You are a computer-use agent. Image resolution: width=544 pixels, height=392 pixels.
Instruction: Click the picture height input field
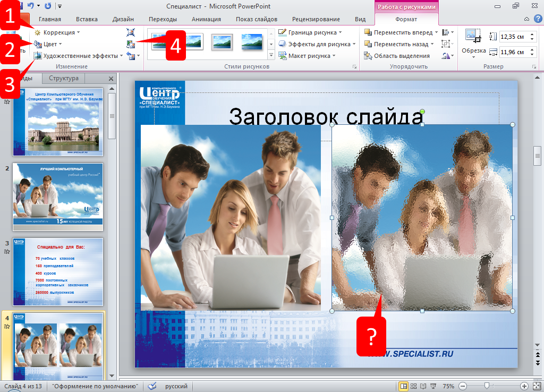(512, 37)
